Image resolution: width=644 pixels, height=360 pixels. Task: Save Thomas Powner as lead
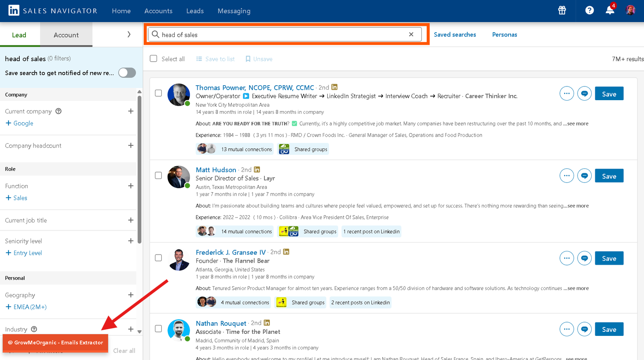tap(609, 94)
